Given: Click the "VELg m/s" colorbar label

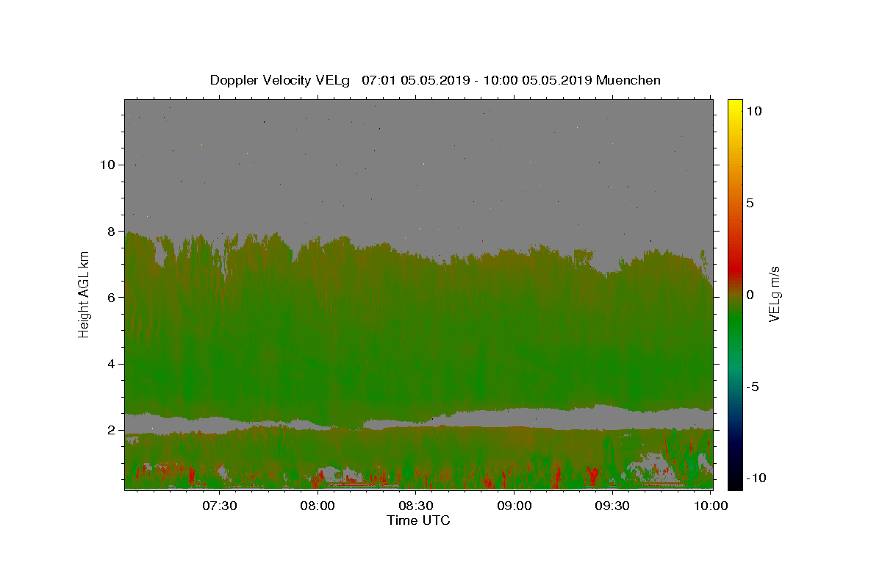Looking at the screenshot, I should (774, 294).
